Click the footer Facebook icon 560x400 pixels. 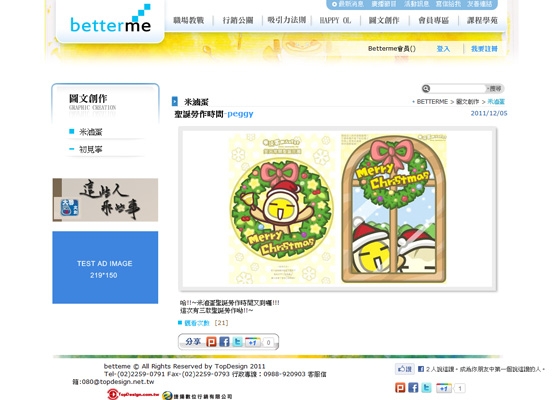pos(413,388)
